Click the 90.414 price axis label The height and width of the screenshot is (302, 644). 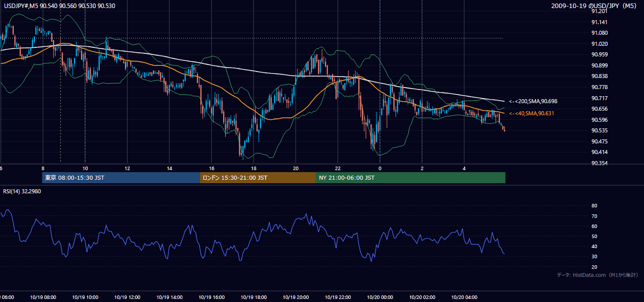[599, 152]
